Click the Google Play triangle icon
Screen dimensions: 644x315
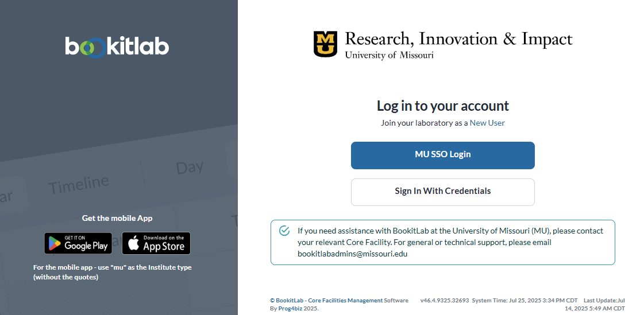55,243
